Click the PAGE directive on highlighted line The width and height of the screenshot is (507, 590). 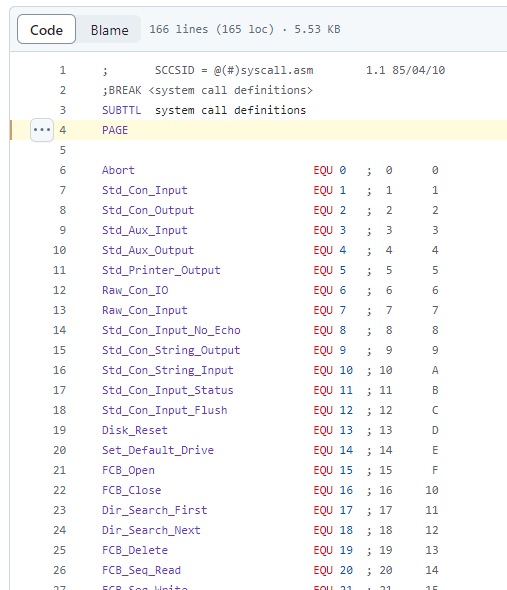pyautogui.click(x=115, y=130)
